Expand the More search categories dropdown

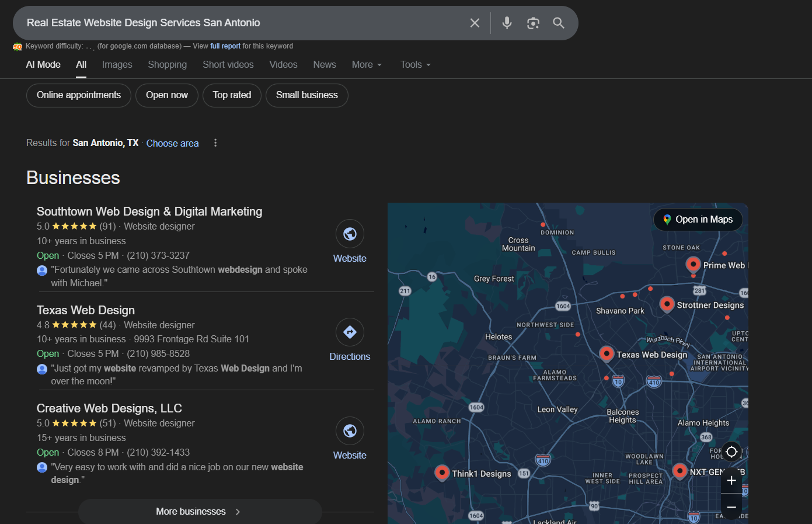[x=367, y=65]
